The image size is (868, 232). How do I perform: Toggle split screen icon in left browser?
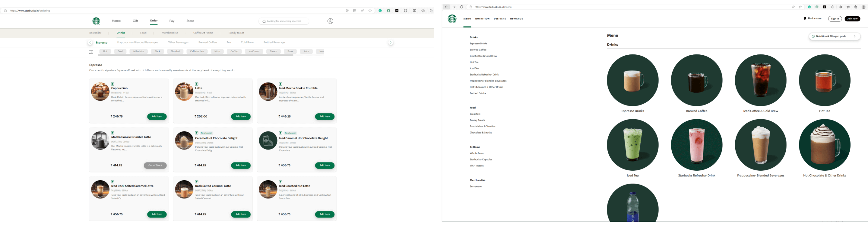click(414, 11)
